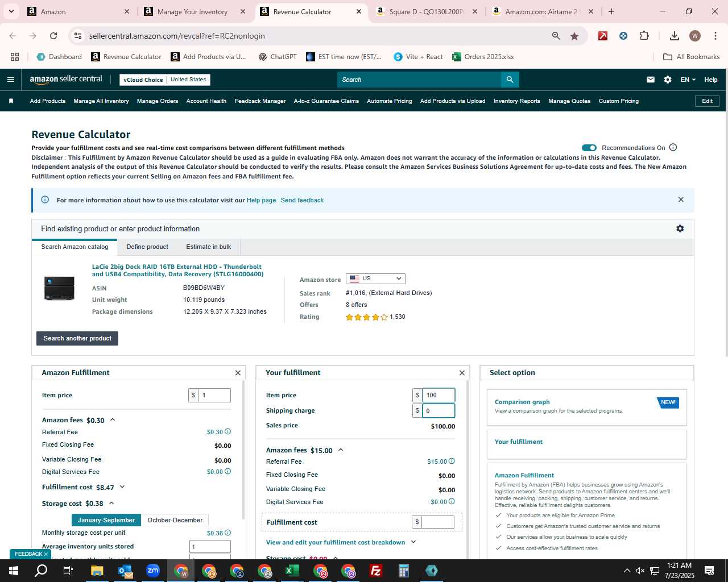Click the Windows Start button
The width and height of the screenshot is (728, 582).
14,571
